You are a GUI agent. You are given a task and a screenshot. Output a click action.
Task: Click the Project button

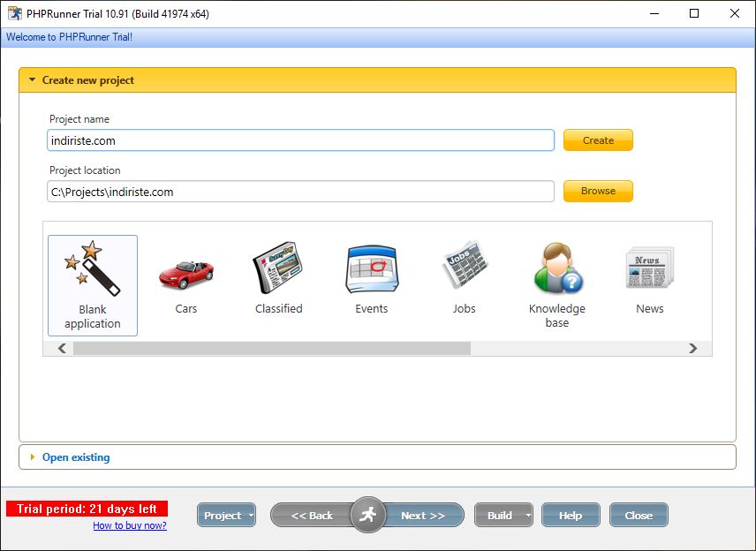point(223,516)
